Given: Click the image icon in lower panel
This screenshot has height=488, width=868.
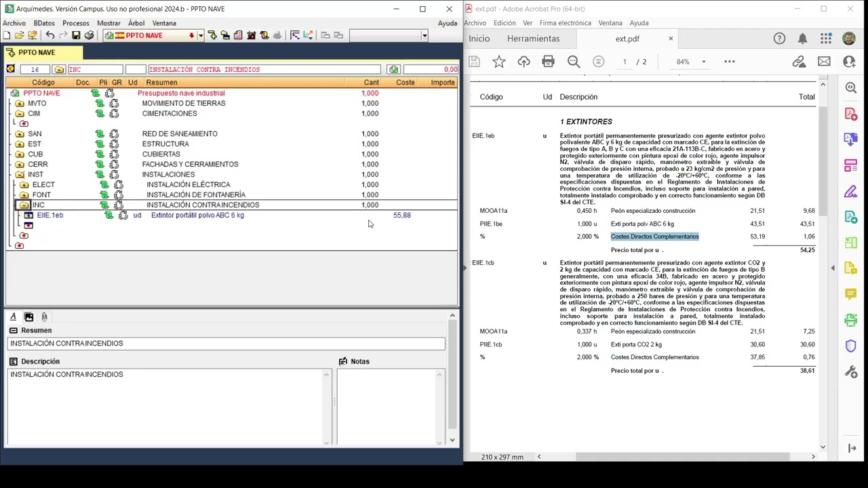Looking at the screenshot, I should click(28, 317).
